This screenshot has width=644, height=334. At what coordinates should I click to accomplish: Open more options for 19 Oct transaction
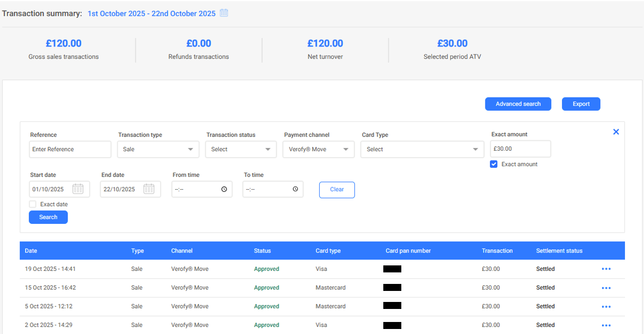pyautogui.click(x=606, y=269)
